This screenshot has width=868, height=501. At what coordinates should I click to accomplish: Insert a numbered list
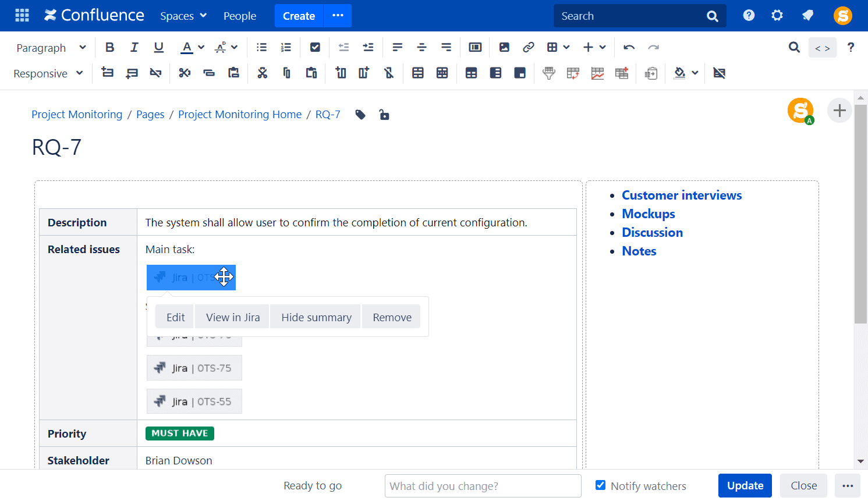click(x=285, y=47)
